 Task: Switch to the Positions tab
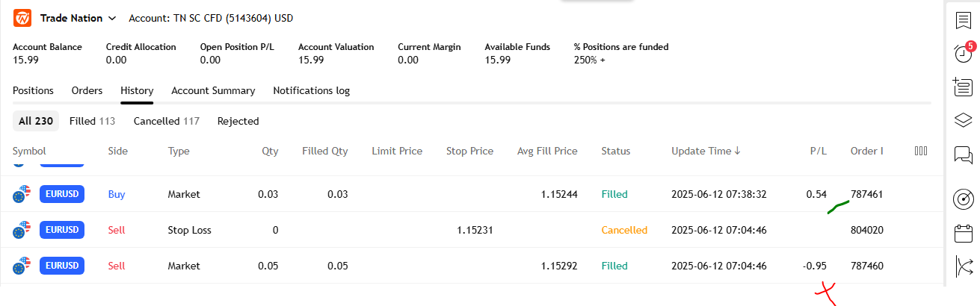[x=33, y=90]
